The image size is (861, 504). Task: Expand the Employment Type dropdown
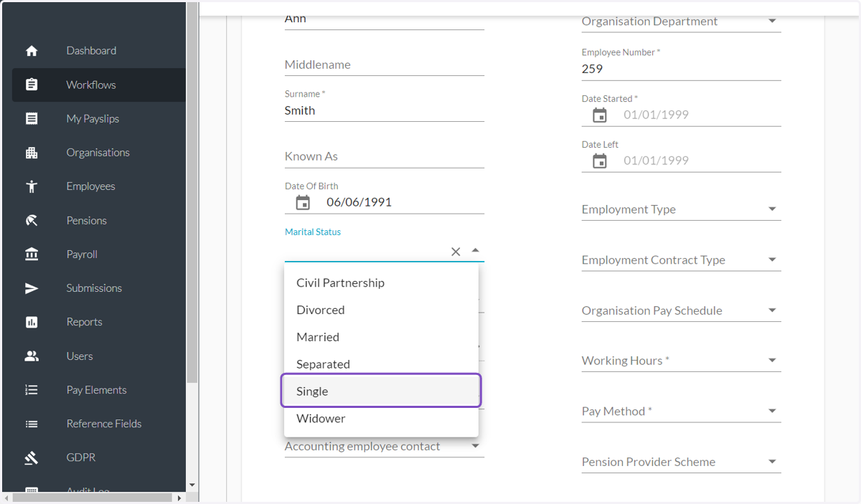[x=772, y=209]
